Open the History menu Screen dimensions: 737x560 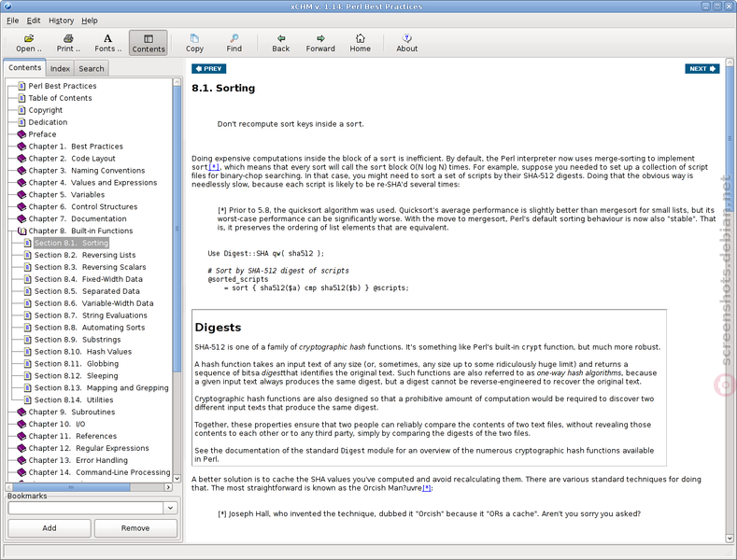point(61,21)
